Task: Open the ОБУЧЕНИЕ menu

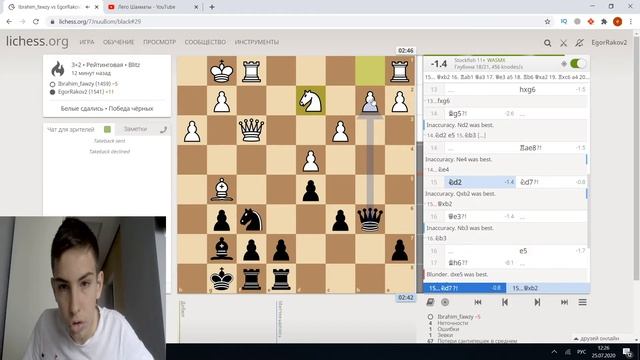Action: 118,42
